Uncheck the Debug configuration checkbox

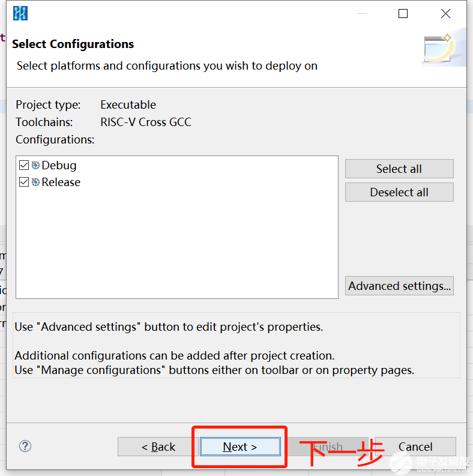(x=23, y=166)
